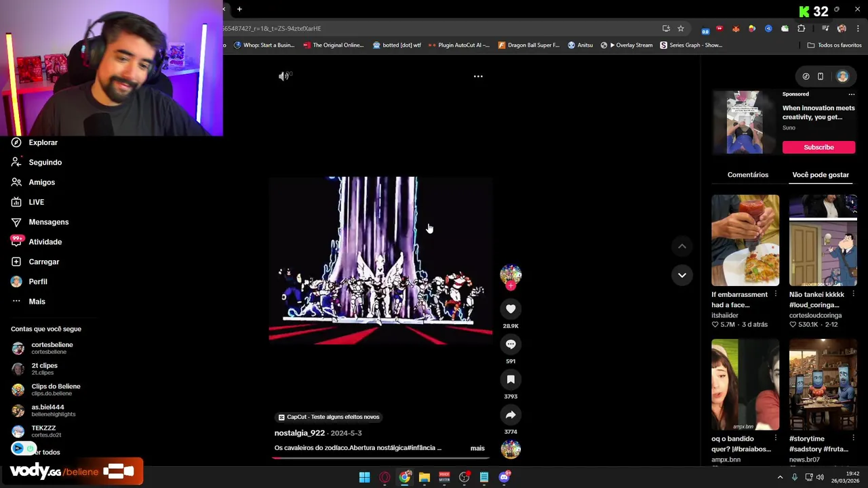Expand description with the 'mais' link
Screen dimensions: 868x488
[477, 449]
